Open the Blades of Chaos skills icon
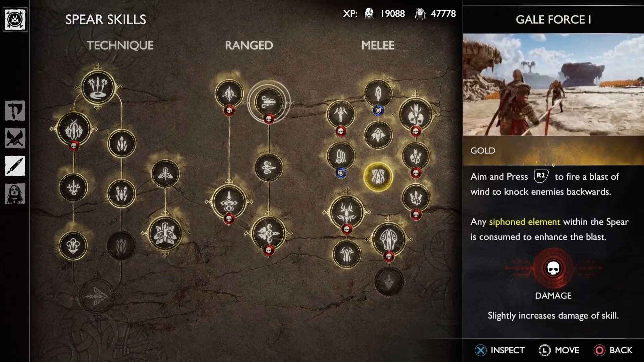This screenshot has width=644, height=362. click(x=15, y=138)
